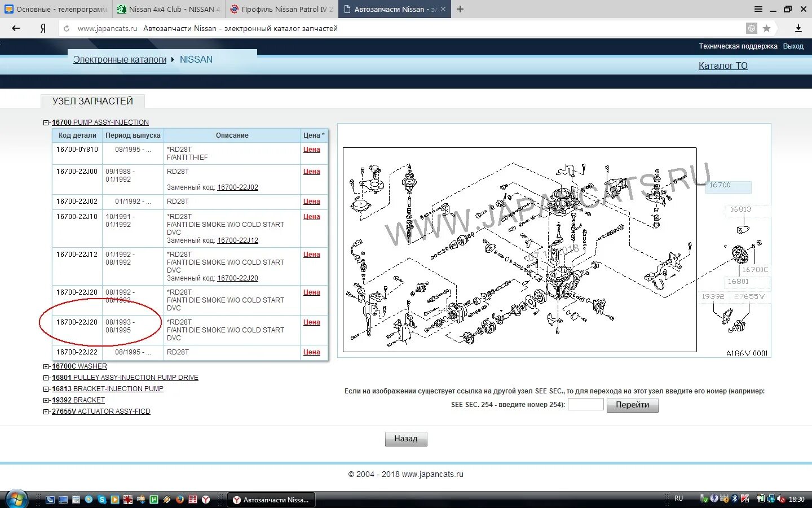Open the Protect shield icon in address bar
The width and height of the screenshot is (812, 508).
tap(752, 28)
